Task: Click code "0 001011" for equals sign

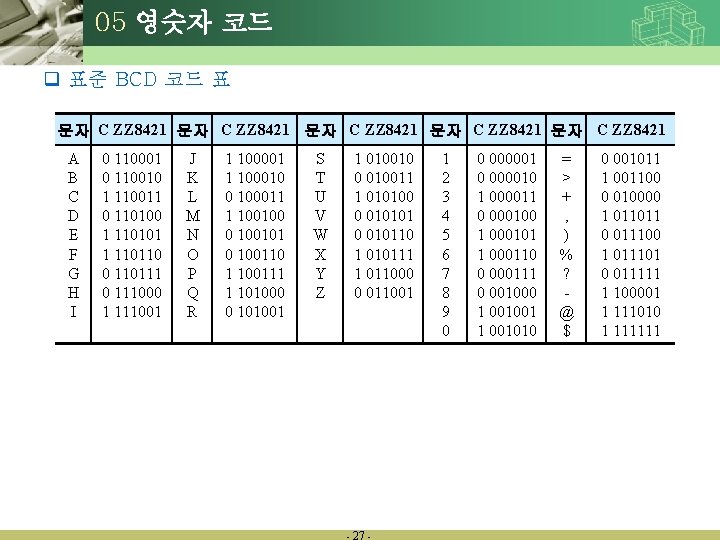Action: click(630, 159)
